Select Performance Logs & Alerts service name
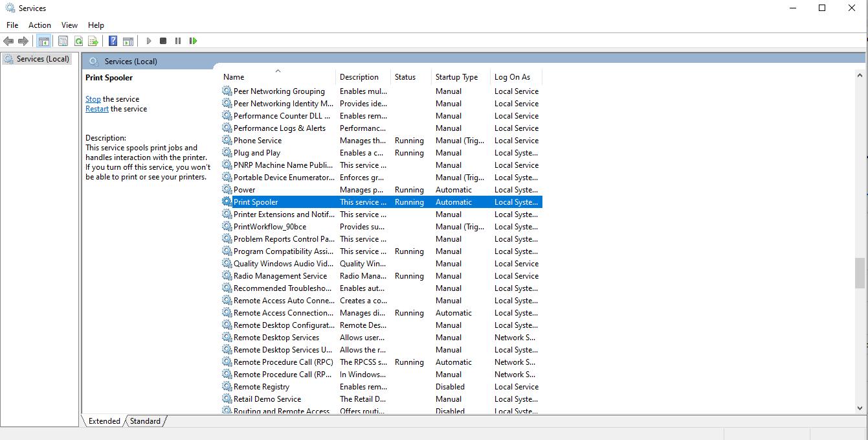The height and width of the screenshot is (440, 868). pyautogui.click(x=280, y=128)
